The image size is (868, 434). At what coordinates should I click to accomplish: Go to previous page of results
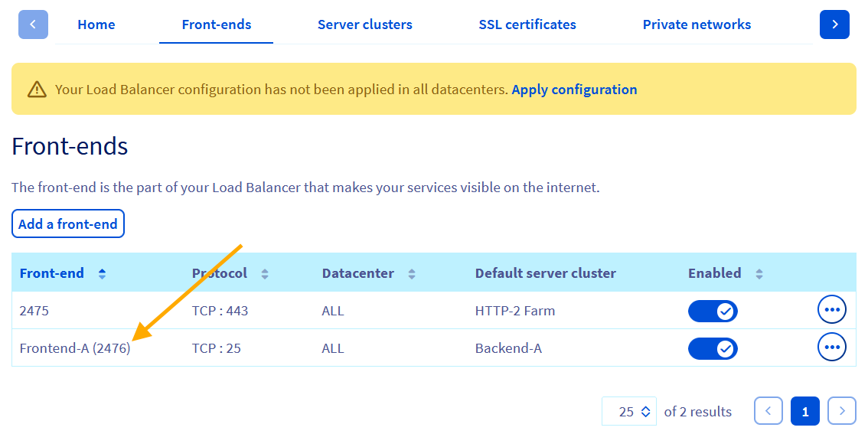point(768,411)
